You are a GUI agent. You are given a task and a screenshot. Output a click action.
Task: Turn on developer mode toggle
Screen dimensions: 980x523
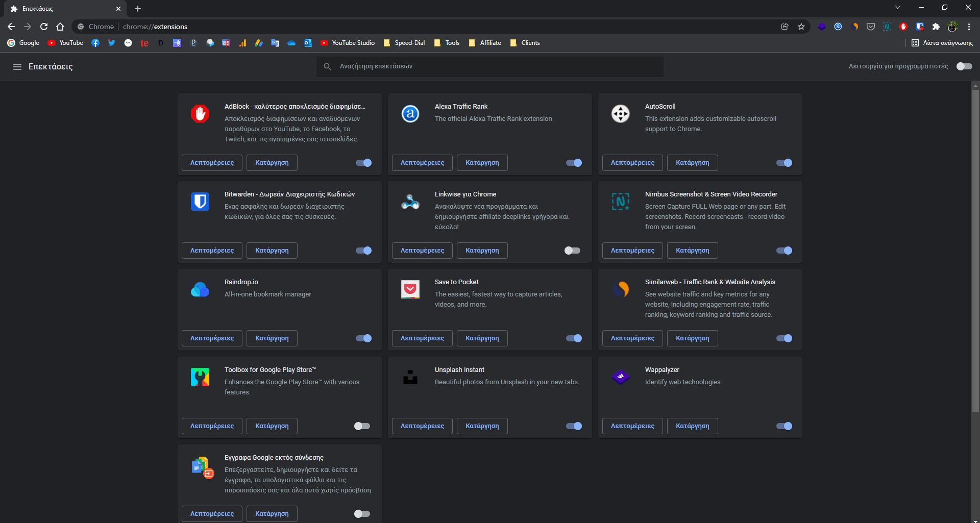click(964, 66)
